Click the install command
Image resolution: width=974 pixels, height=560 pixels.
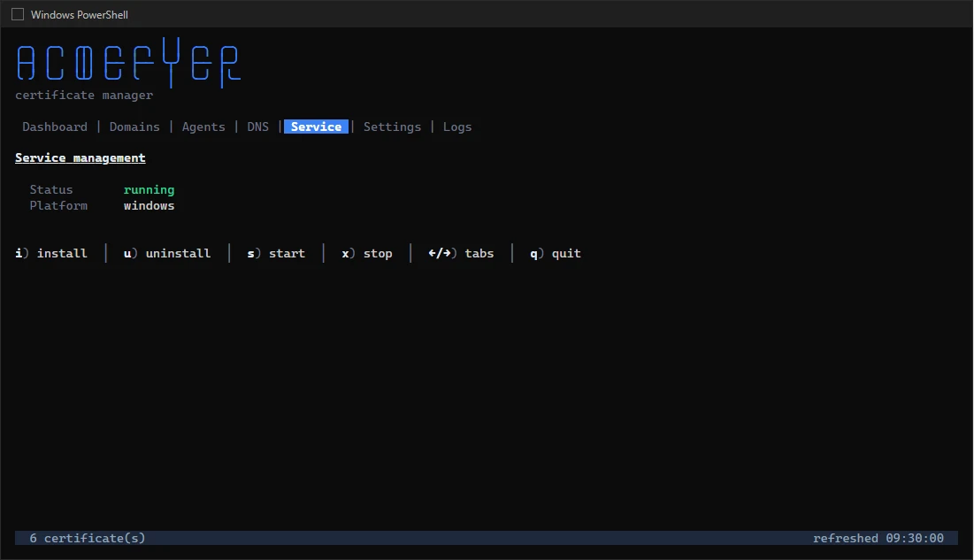(51, 254)
